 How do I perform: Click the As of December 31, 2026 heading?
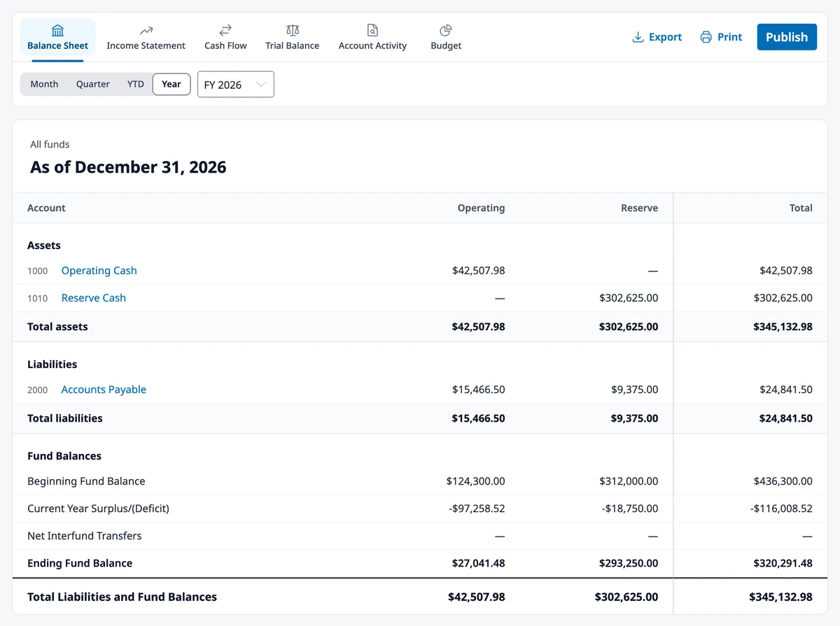(128, 167)
